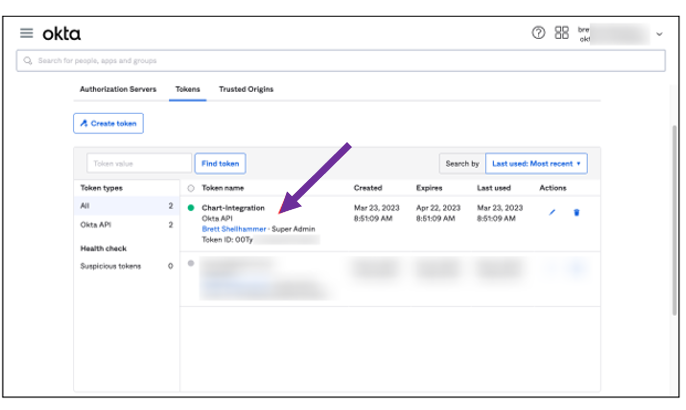Toggle the select-all circle beside Token name
Viewport: 686px width, 410px height.
click(x=191, y=188)
